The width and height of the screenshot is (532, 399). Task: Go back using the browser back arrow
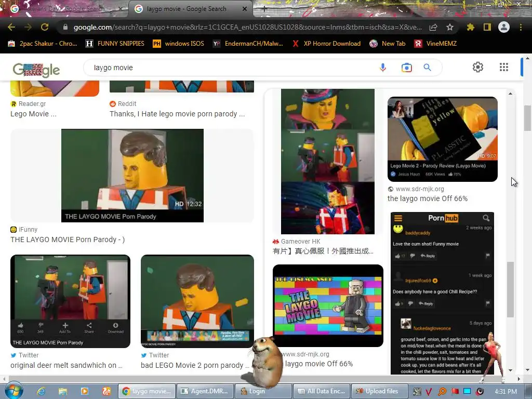[x=11, y=27]
